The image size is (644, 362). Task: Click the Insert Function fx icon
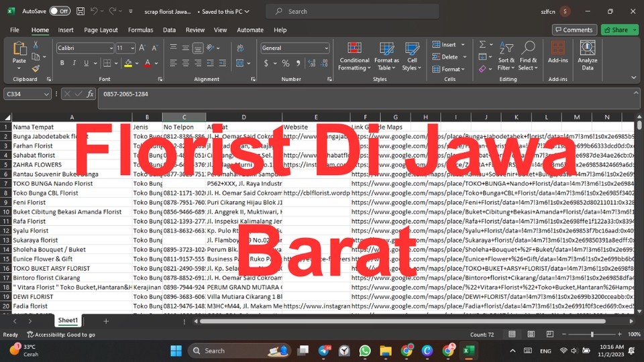pyautogui.click(x=90, y=94)
